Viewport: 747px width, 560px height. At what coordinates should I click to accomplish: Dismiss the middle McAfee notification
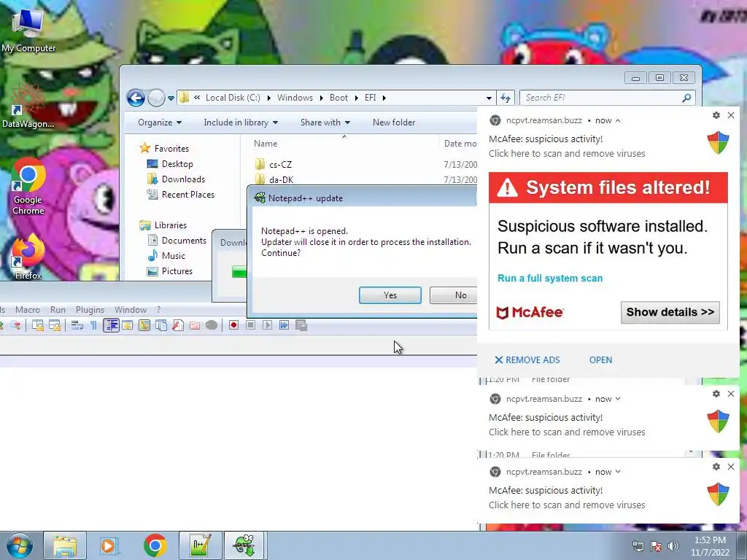coord(731,394)
